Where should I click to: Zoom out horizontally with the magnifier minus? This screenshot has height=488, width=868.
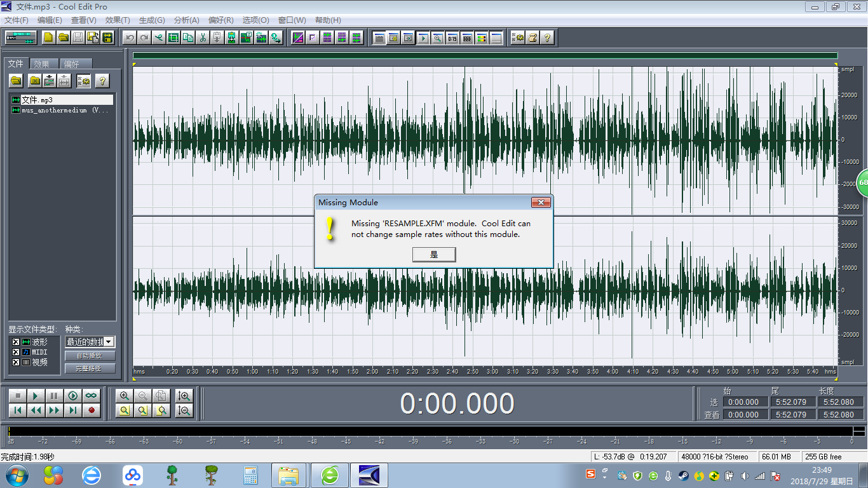coord(142,395)
